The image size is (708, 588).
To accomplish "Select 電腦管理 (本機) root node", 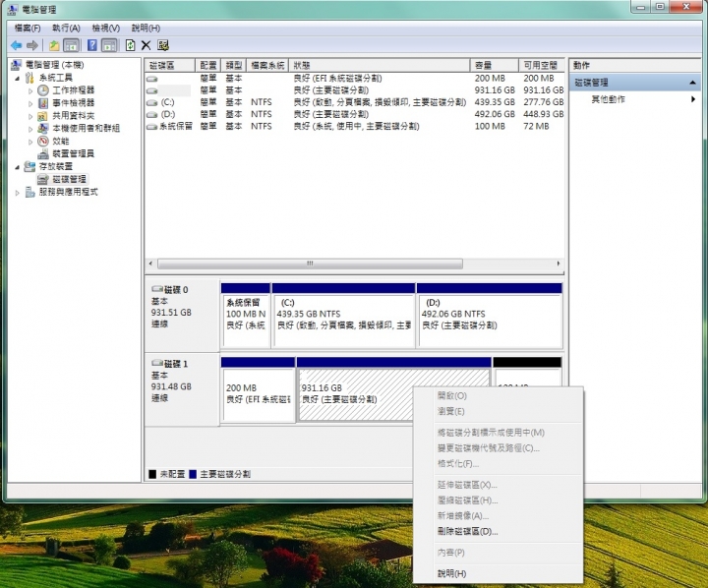I will pos(54,65).
